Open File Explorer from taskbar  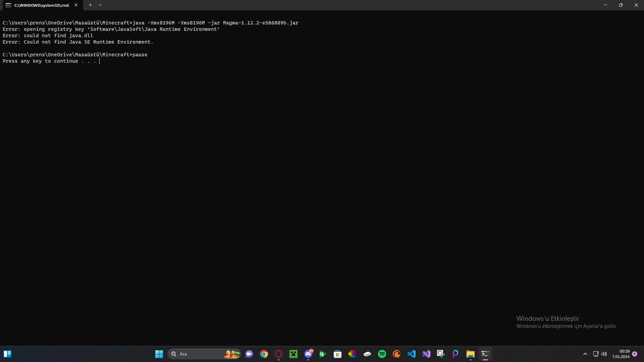click(x=470, y=354)
